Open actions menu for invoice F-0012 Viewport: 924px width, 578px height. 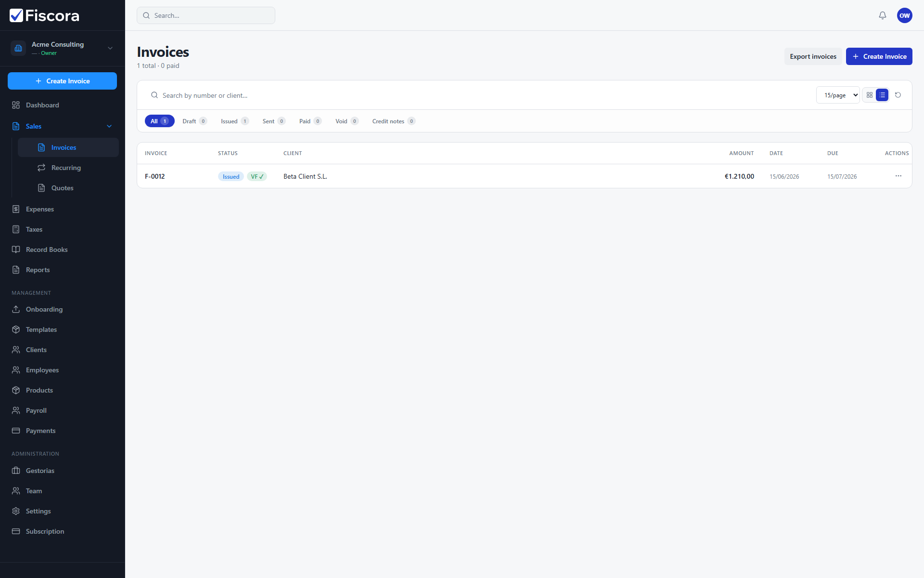[898, 176]
